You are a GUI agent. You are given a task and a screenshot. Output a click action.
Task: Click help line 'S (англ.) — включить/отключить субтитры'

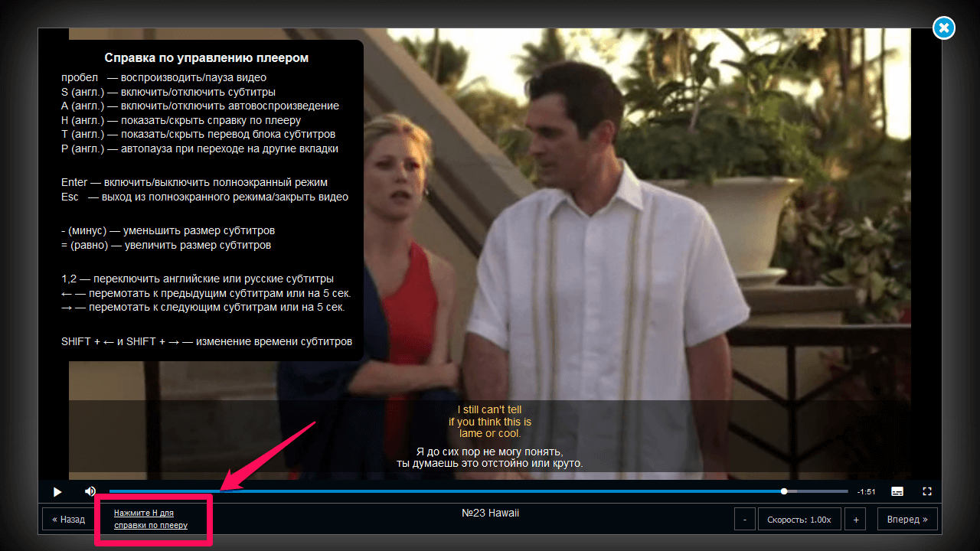(x=168, y=92)
